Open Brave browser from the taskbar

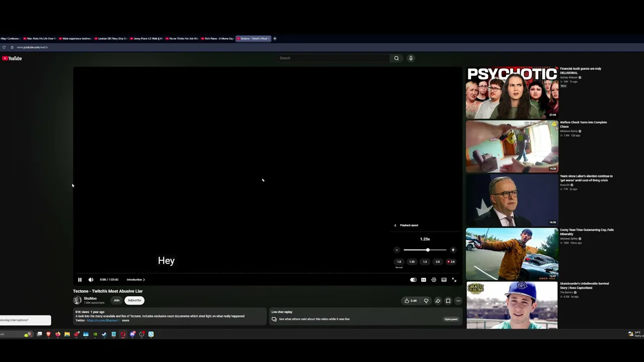coord(48,334)
